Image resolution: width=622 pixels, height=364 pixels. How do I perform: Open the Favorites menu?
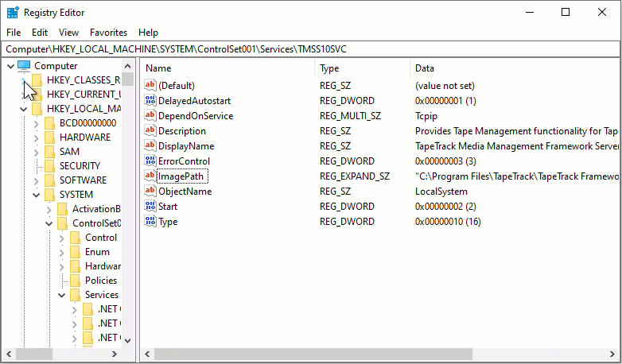pos(108,33)
